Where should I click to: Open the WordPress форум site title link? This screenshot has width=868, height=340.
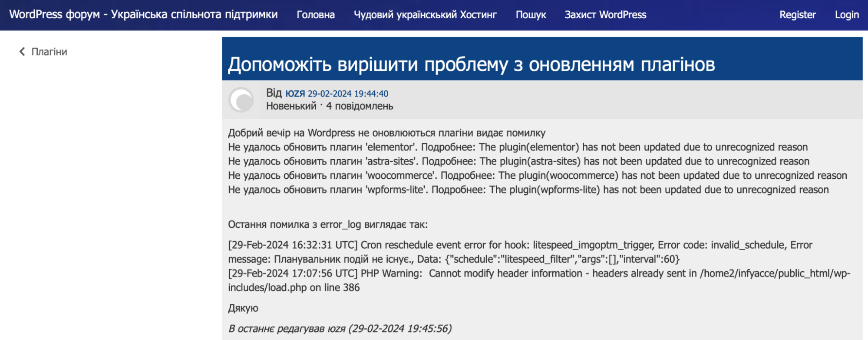coord(143,14)
